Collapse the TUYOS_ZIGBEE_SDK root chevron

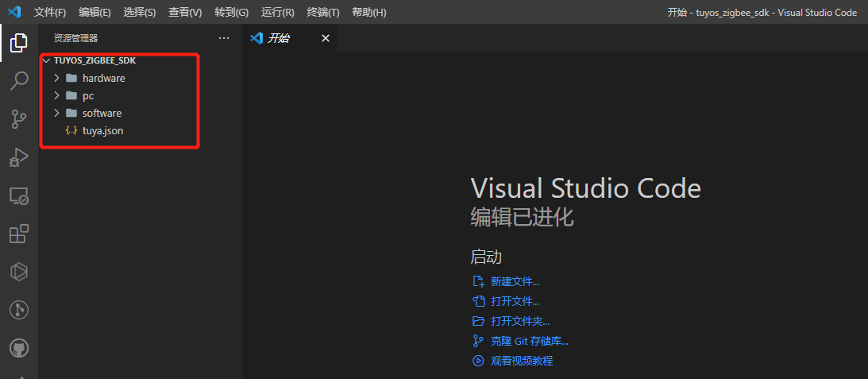click(x=46, y=61)
